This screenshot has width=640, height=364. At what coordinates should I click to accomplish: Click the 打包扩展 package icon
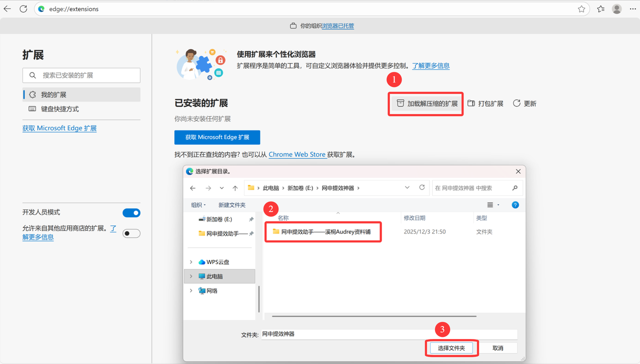click(472, 103)
